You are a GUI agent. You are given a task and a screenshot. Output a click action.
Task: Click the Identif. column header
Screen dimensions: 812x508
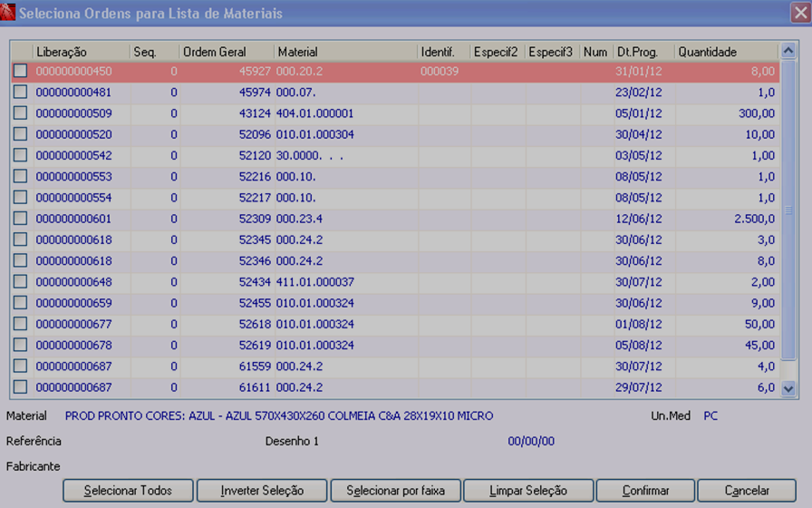(x=443, y=52)
